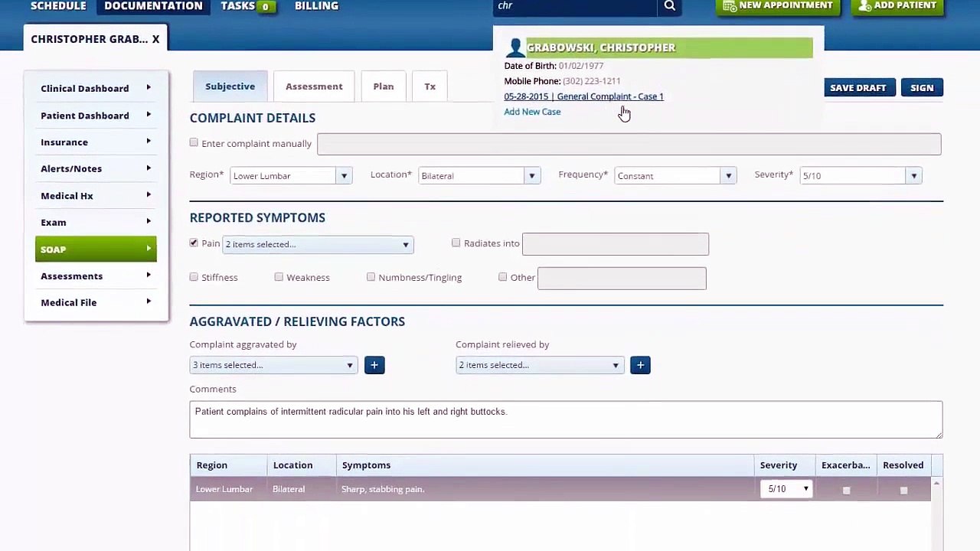Open Complaint relieved by dropdown
The image size is (980, 551).
coord(540,365)
